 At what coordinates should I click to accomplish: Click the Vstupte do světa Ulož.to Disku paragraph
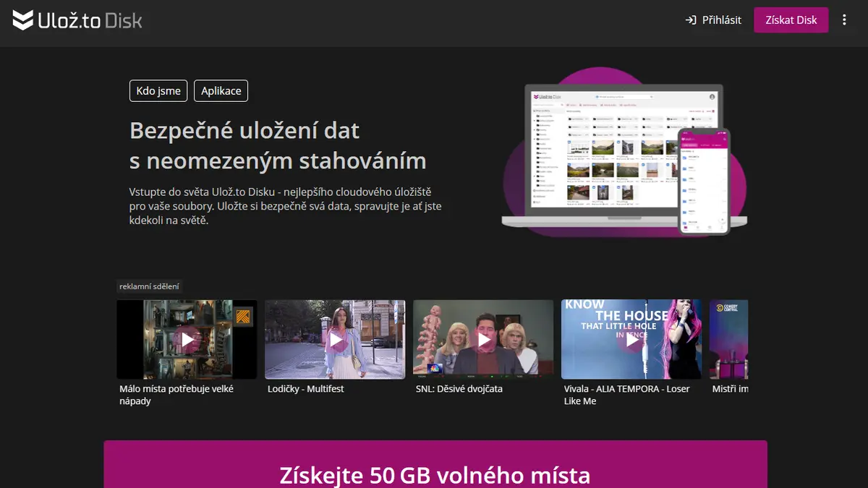click(x=286, y=206)
